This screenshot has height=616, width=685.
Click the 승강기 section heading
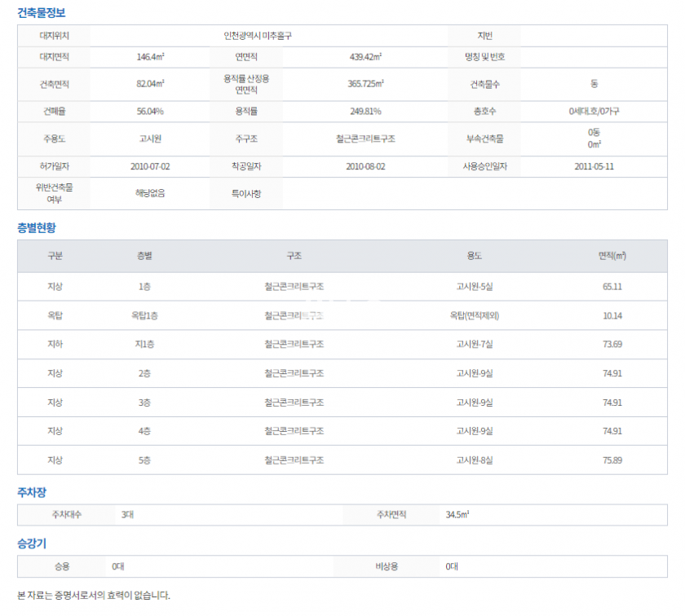click(32, 543)
